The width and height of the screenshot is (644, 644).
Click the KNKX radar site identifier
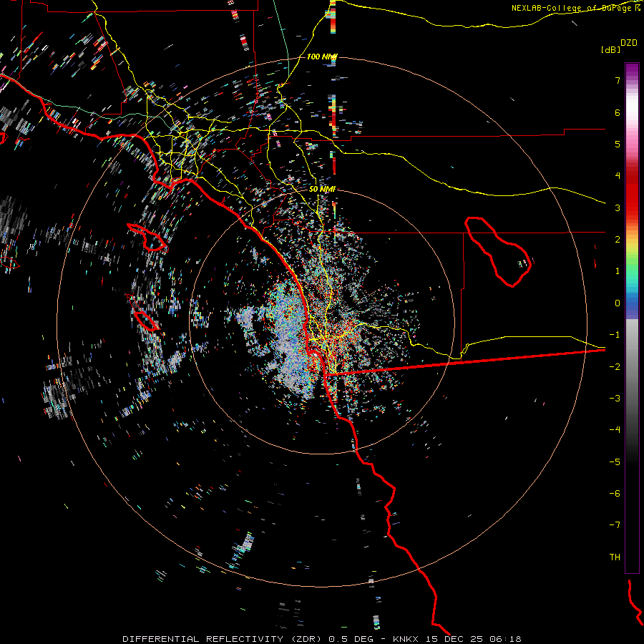tap(406, 639)
